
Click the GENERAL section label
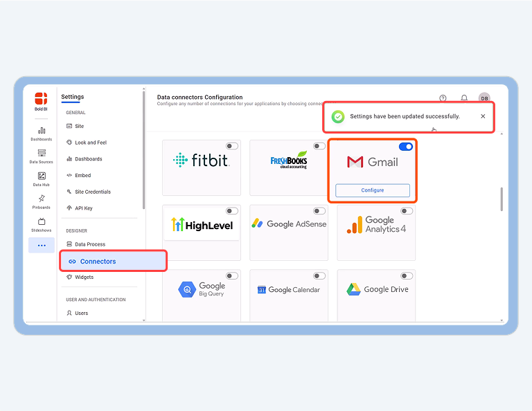click(x=76, y=113)
